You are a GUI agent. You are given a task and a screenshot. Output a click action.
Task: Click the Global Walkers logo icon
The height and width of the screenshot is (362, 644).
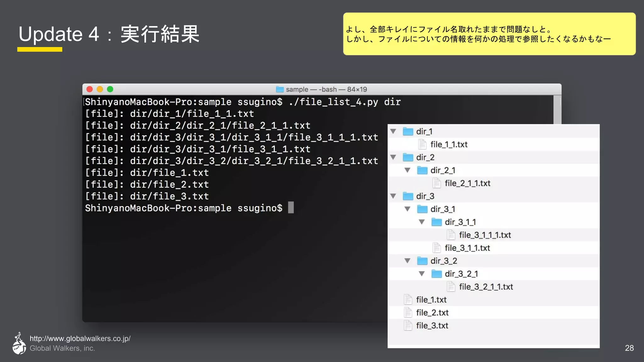click(x=19, y=343)
